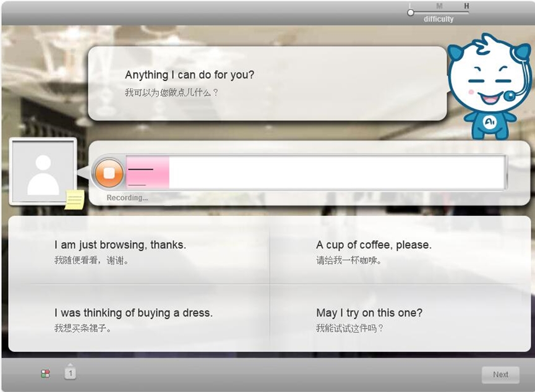Set difficulty to H on slider
Viewport: 535px width, 392px height.
(x=466, y=6)
